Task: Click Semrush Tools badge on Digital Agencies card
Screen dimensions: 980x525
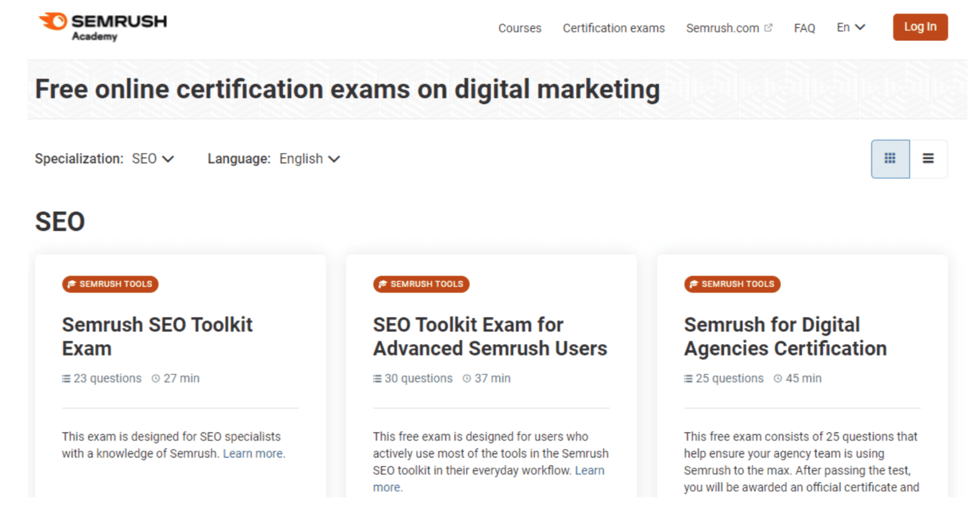Action: click(732, 284)
